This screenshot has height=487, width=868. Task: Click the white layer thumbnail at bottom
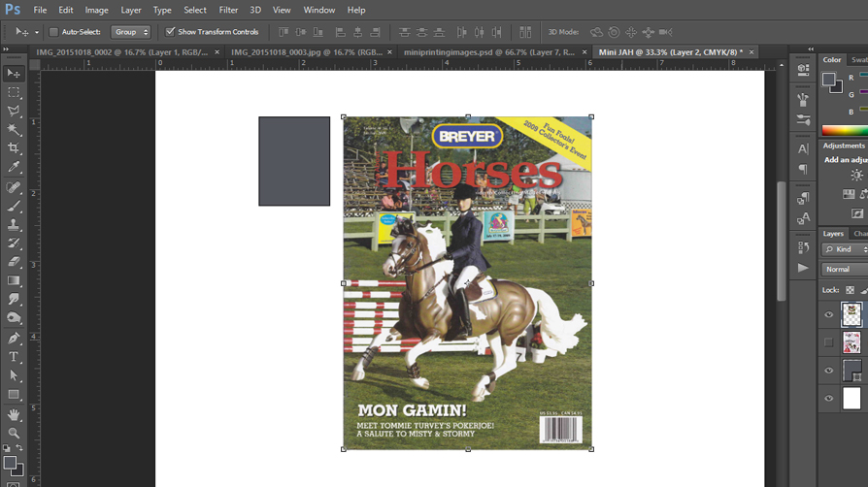[x=851, y=398]
